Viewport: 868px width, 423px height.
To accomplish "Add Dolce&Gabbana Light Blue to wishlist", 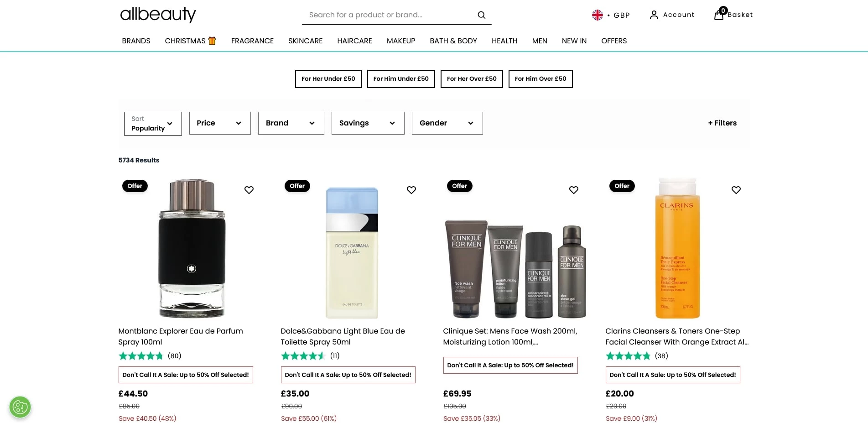I will tap(411, 190).
